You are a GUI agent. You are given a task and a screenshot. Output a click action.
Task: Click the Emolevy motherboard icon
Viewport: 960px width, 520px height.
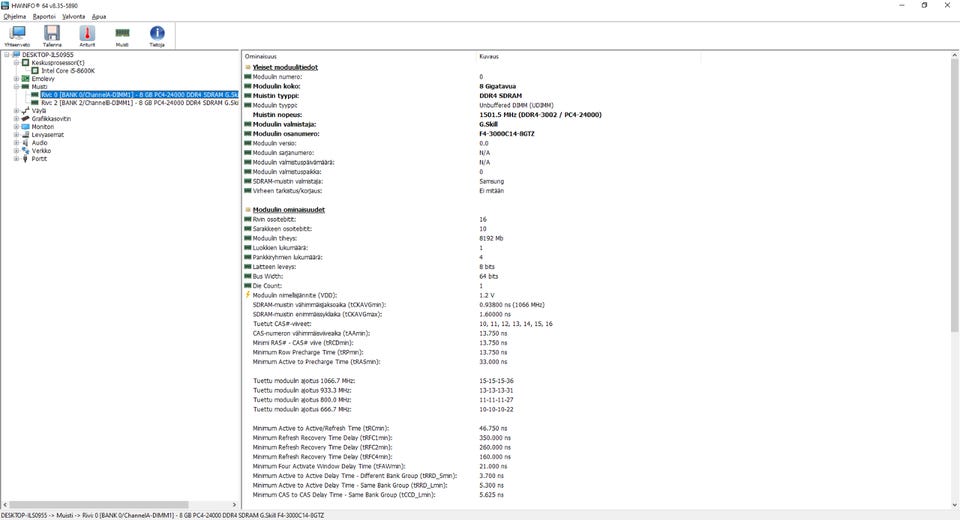click(x=26, y=78)
